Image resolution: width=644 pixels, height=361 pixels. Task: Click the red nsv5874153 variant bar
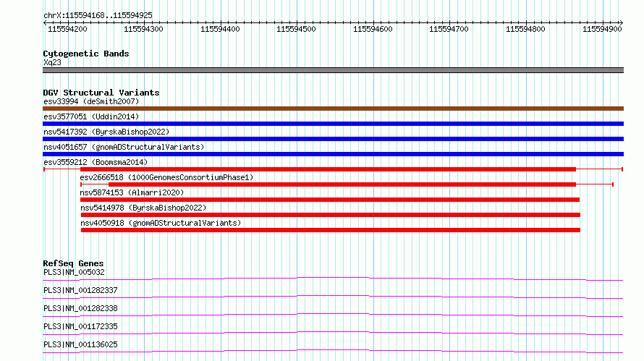pos(330,200)
